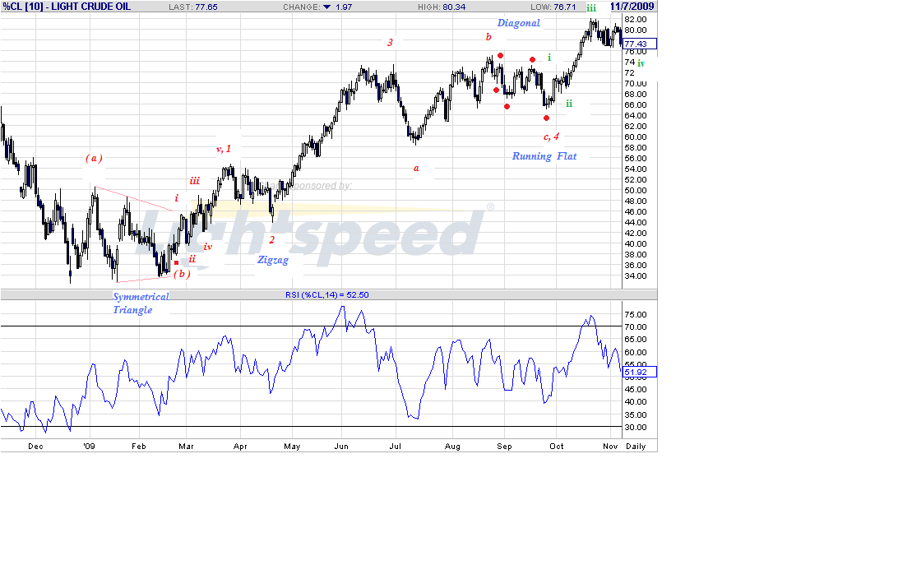The width and height of the screenshot is (898, 588).
Task: Click the red wave label 'b'
Action: [x=488, y=37]
